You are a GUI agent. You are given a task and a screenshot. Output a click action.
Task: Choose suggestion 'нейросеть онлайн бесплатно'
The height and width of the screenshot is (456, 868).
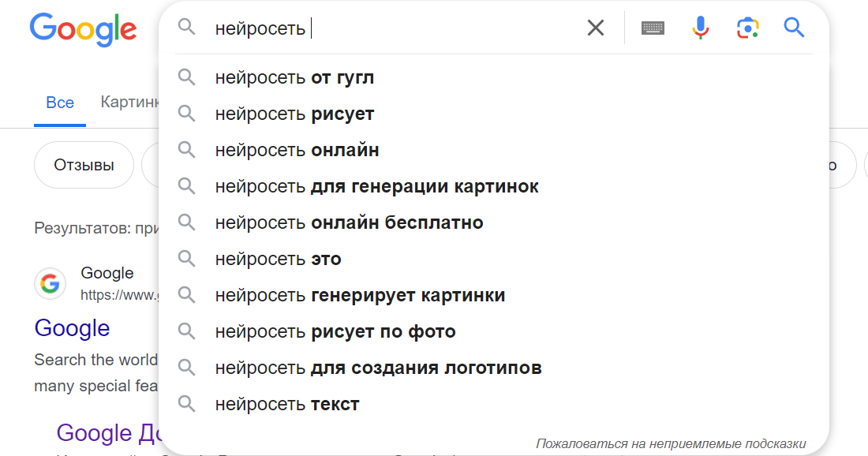pyautogui.click(x=349, y=222)
